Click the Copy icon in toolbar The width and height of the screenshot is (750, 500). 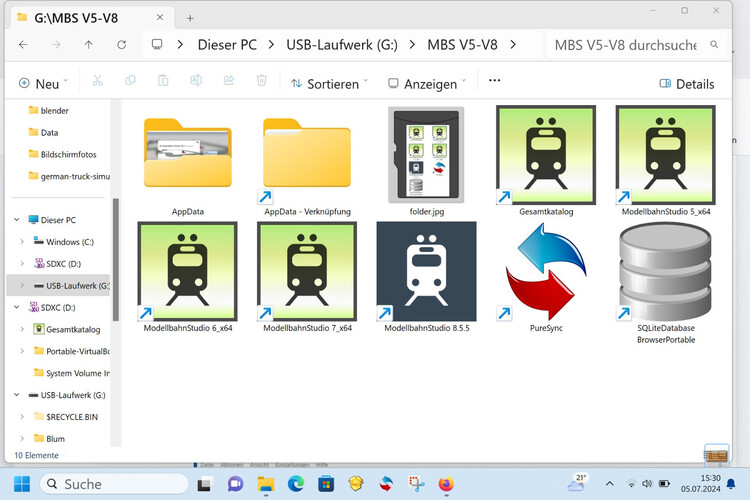[x=130, y=80]
